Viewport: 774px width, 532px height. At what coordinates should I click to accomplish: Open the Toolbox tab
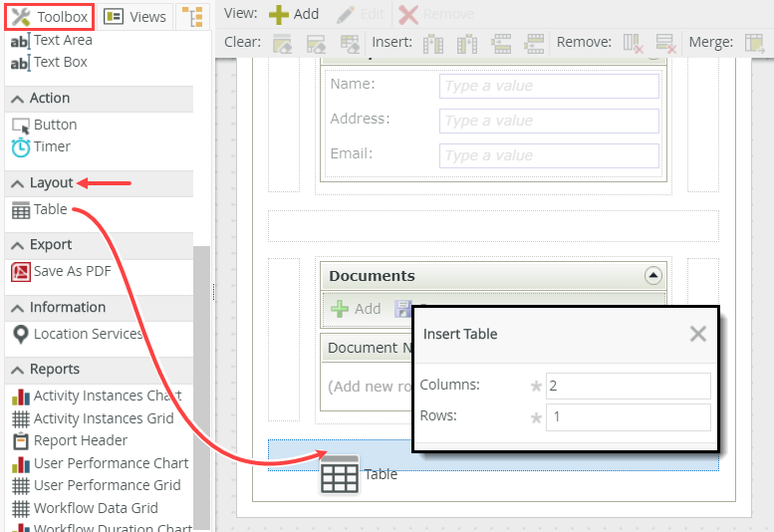(x=50, y=17)
